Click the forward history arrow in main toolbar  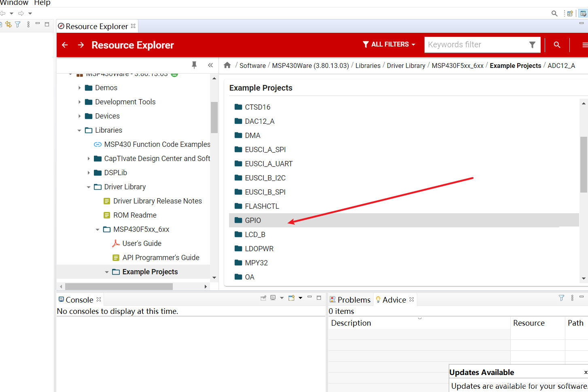click(x=21, y=13)
